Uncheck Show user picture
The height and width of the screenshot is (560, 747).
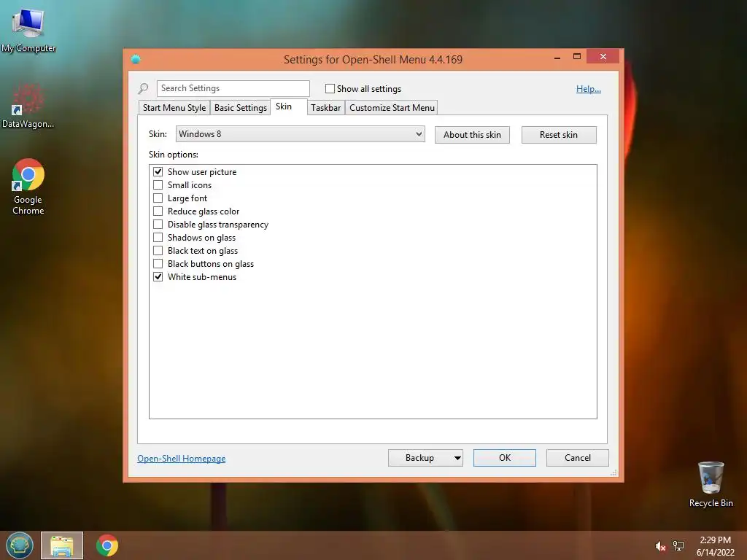coord(158,172)
